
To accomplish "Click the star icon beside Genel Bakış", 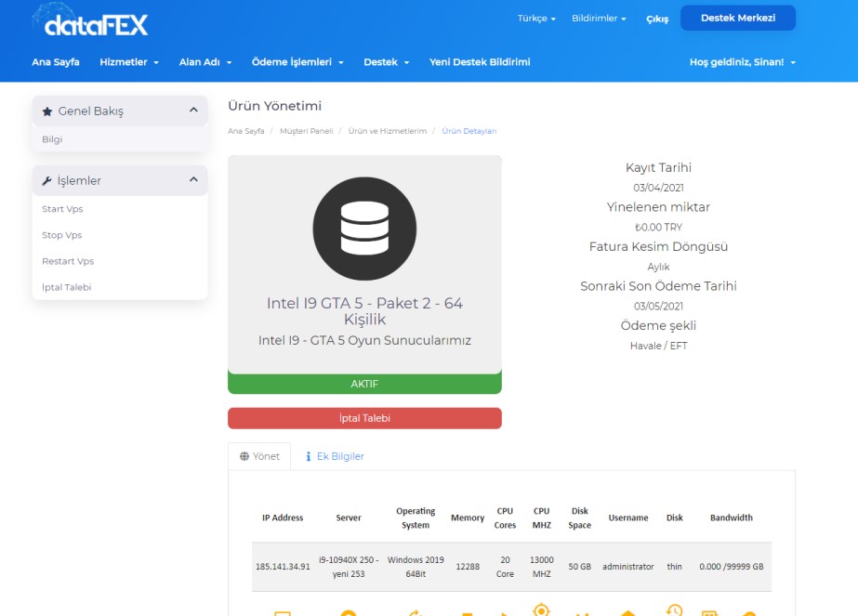I will click(47, 111).
